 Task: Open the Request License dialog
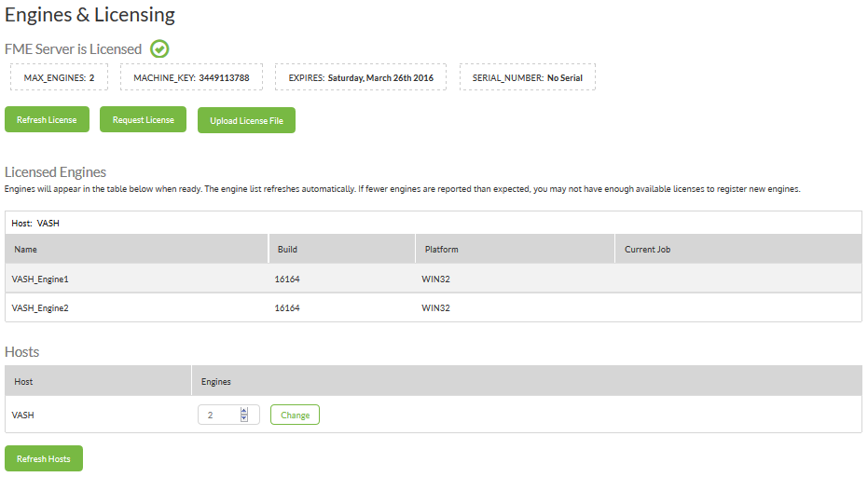click(x=143, y=119)
